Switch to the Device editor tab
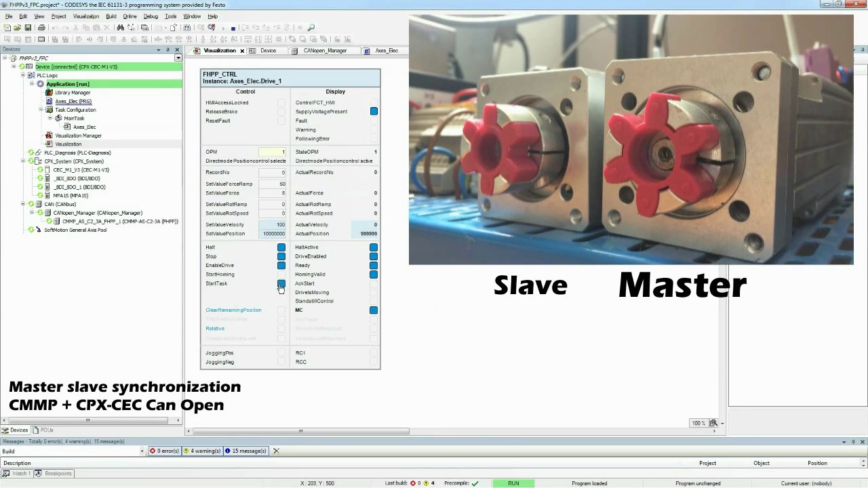 [x=268, y=51]
